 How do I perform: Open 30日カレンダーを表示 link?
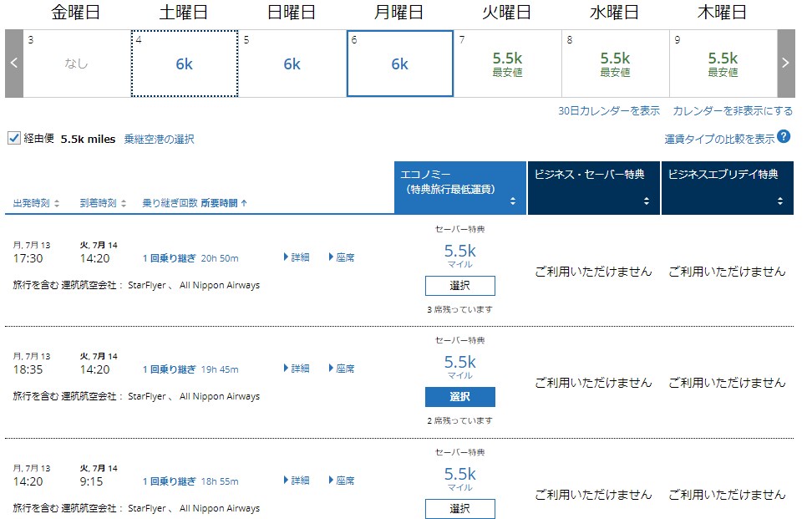pos(609,111)
